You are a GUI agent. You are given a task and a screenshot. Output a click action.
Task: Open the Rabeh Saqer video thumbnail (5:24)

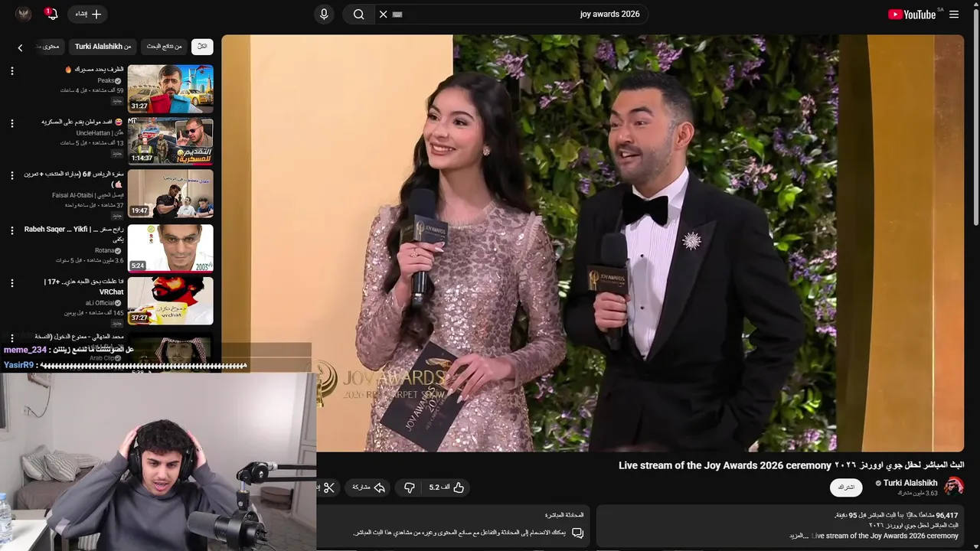(x=171, y=248)
